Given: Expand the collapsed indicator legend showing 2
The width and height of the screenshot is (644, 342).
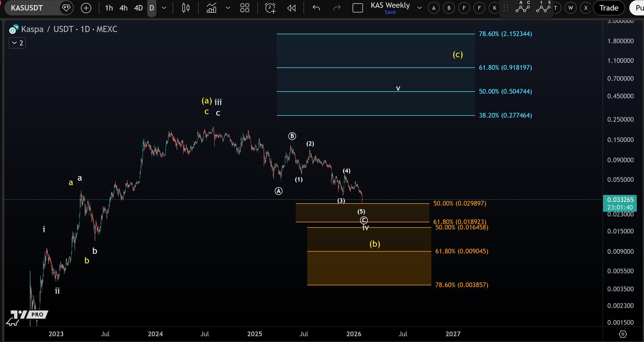Looking at the screenshot, I should [x=17, y=43].
